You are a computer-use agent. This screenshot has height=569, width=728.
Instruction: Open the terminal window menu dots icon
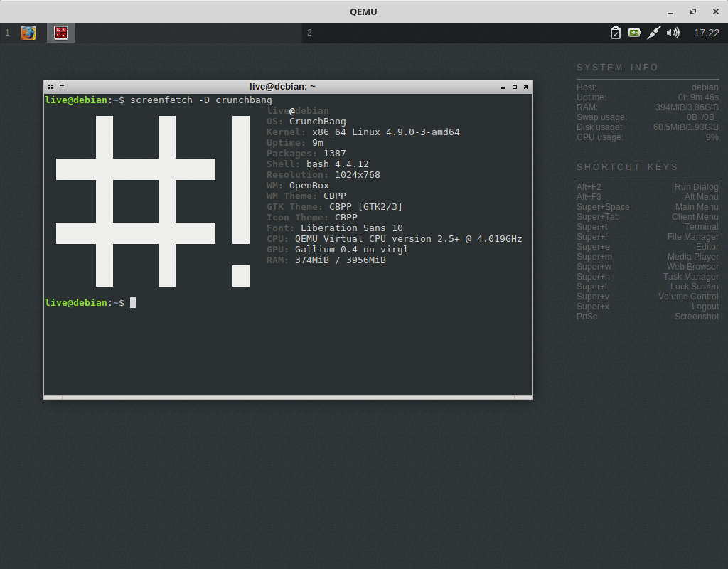point(50,86)
